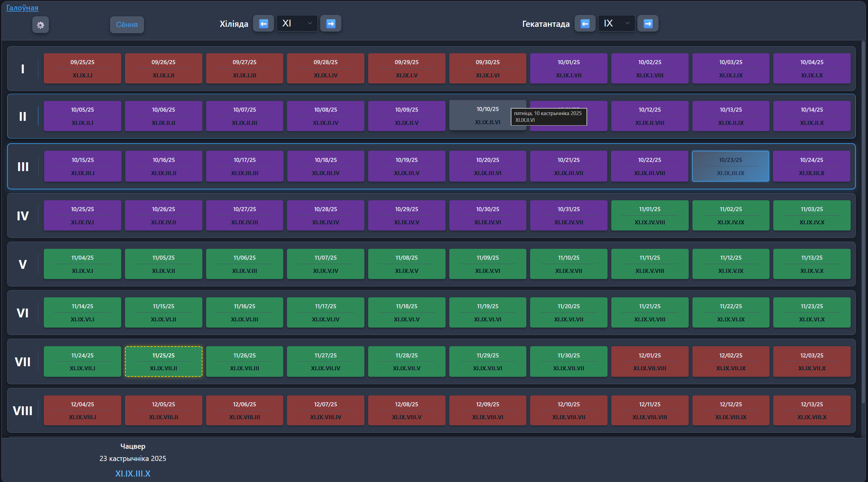
Task: Open the settings gear icon
Action: pos(40,25)
